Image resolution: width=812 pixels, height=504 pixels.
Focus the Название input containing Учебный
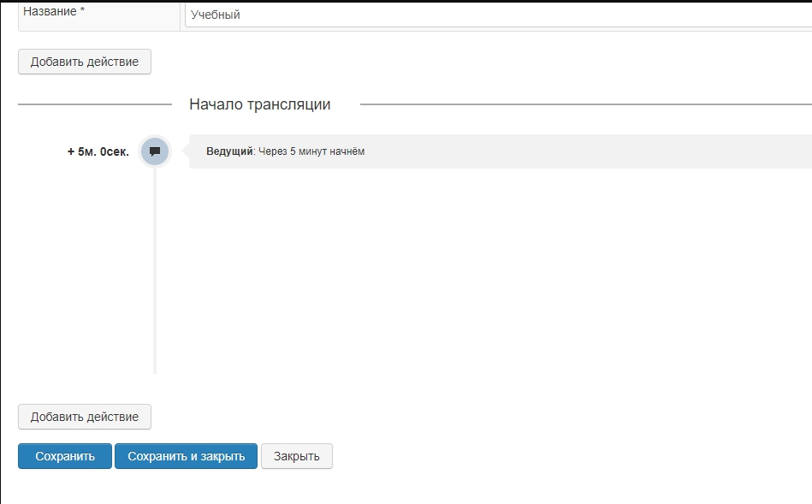coord(496,15)
